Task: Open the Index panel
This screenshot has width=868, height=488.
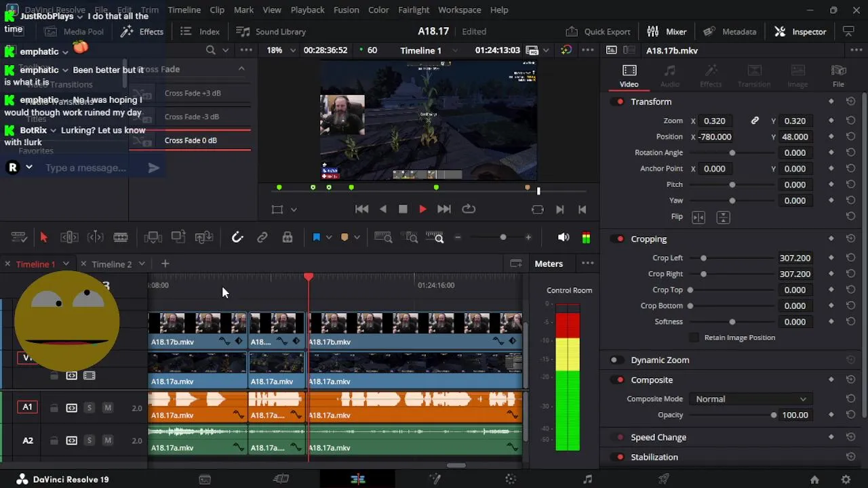Action: pyautogui.click(x=200, y=32)
